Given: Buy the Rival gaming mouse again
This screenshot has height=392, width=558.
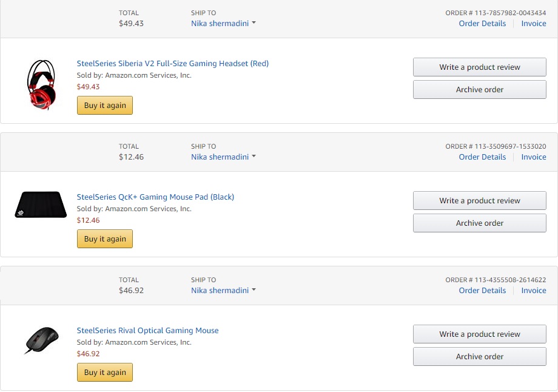Looking at the screenshot, I should point(105,373).
